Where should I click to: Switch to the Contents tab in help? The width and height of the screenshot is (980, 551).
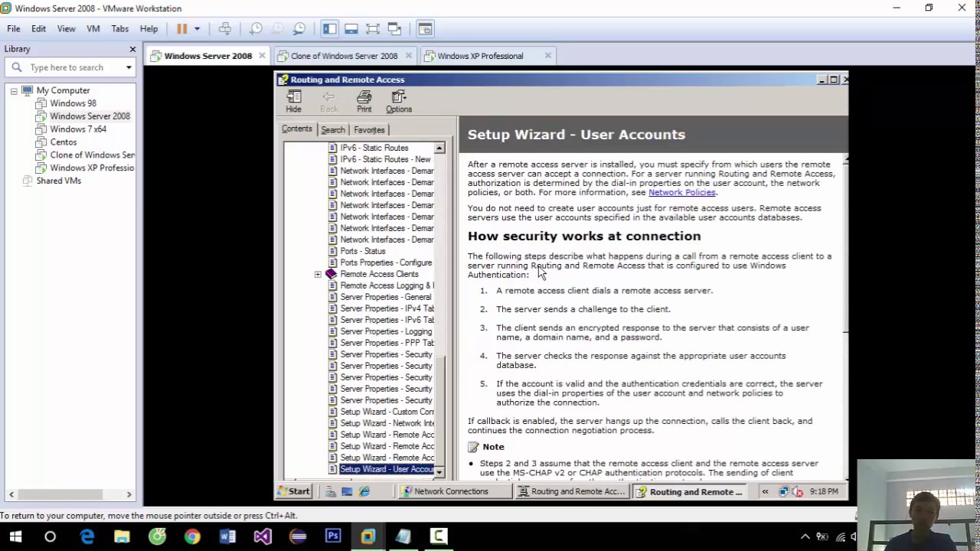click(296, 129)
